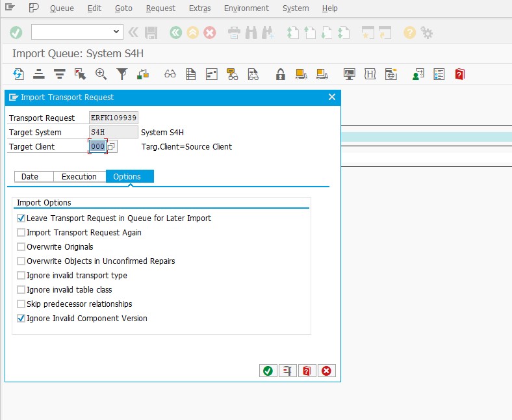This screenshot has height=420, width=512.
Task: Click the Save disk icon
Action: pos(151,33)
